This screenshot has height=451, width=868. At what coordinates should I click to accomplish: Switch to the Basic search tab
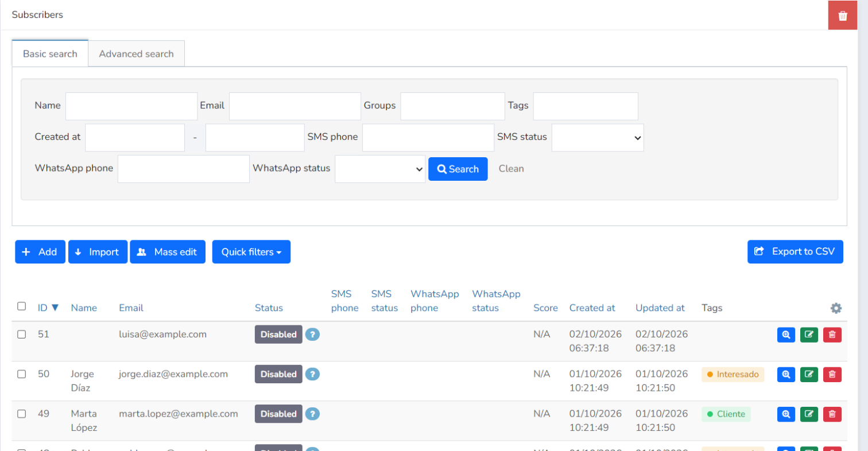(50, 54)
